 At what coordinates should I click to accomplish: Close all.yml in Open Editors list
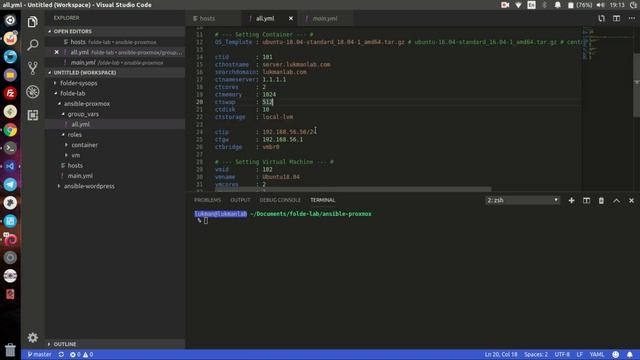coord(56,52)
